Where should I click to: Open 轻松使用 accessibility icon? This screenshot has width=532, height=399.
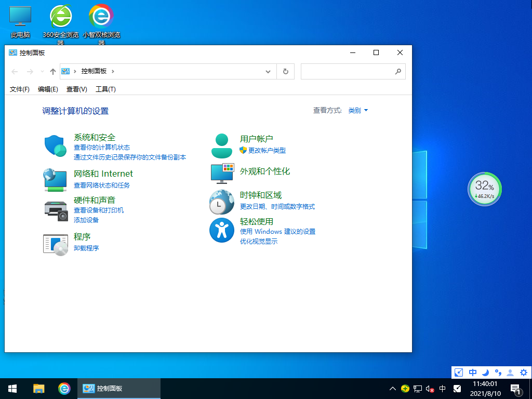click(222, 230)
